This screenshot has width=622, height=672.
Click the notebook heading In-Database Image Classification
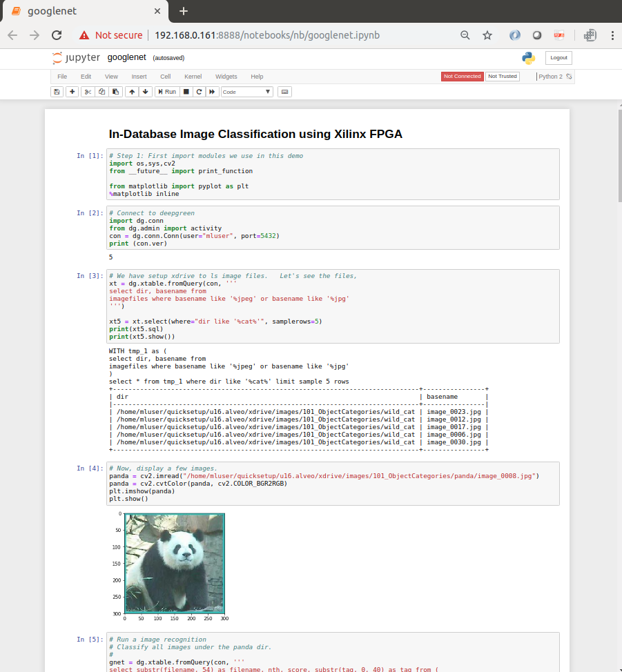point(255,134)
